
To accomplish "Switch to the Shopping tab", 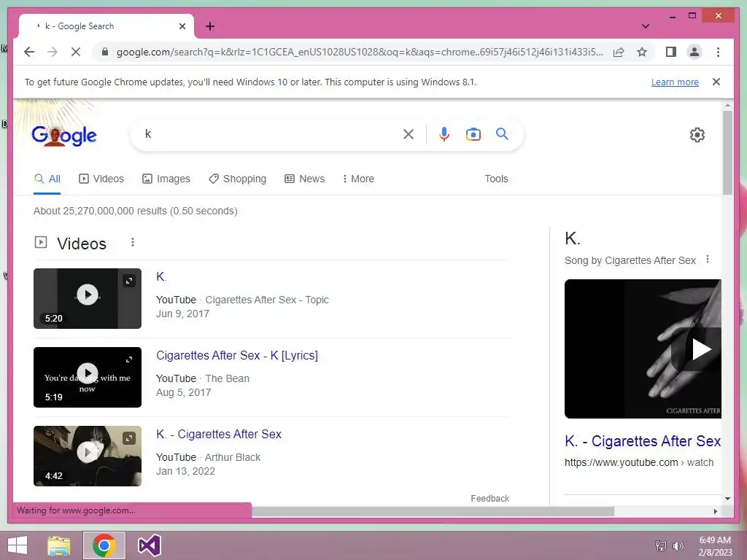I will click(237, 179).
